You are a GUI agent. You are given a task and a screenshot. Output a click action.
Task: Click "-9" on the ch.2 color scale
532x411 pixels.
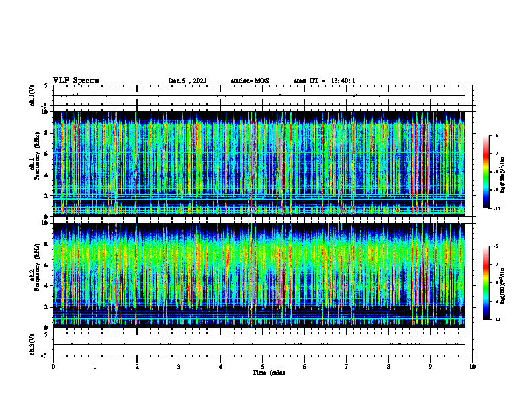pos(496,301)
